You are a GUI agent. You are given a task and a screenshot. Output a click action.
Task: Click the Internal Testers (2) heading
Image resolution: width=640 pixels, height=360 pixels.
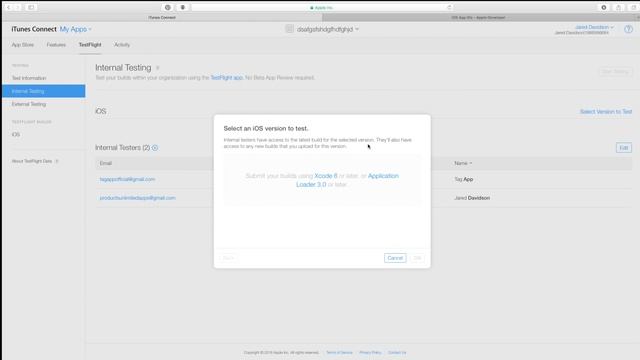(x=122, y=148)
